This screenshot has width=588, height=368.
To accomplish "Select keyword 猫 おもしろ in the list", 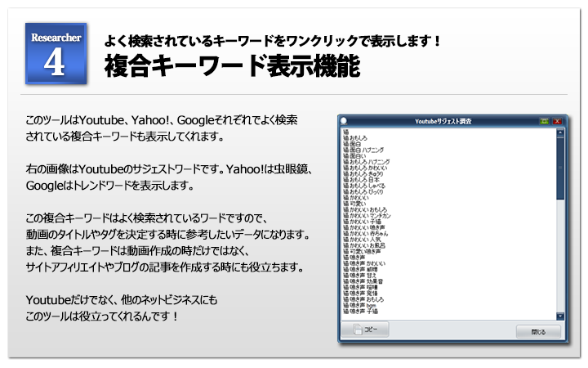I will tap(358, 138).
